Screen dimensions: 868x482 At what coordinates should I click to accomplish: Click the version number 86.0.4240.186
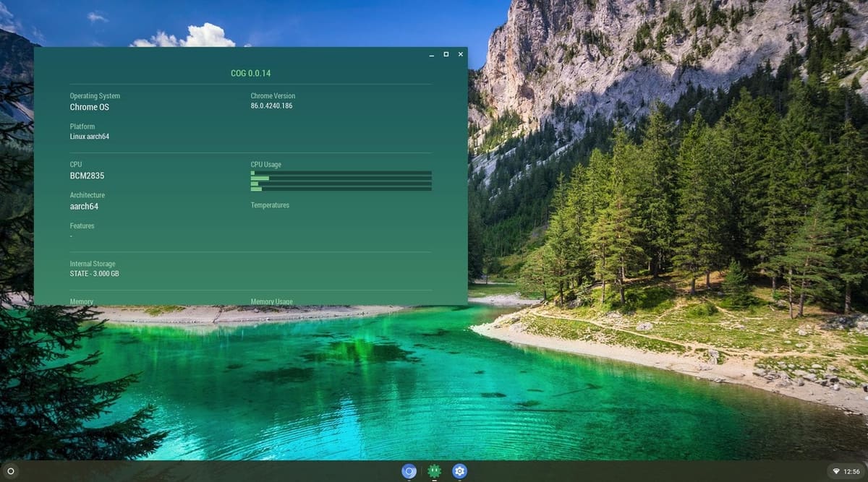pyautogui.click(x=271, y=106)
